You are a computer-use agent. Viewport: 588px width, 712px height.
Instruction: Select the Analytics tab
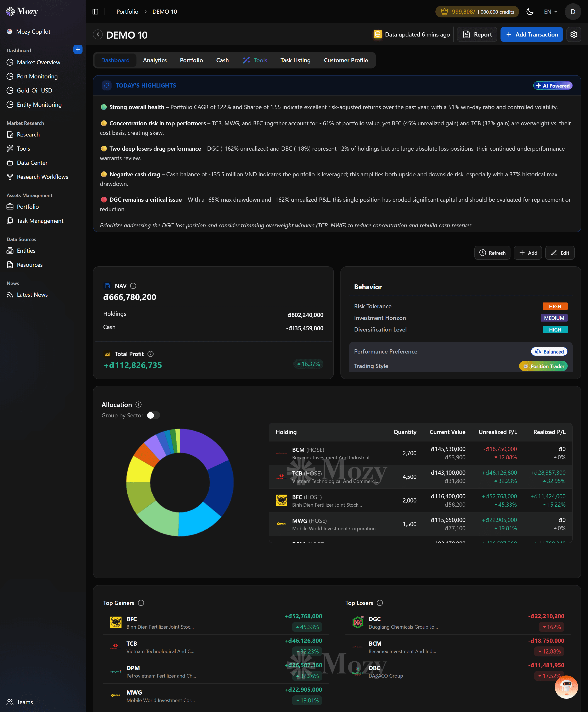point(155,60)
